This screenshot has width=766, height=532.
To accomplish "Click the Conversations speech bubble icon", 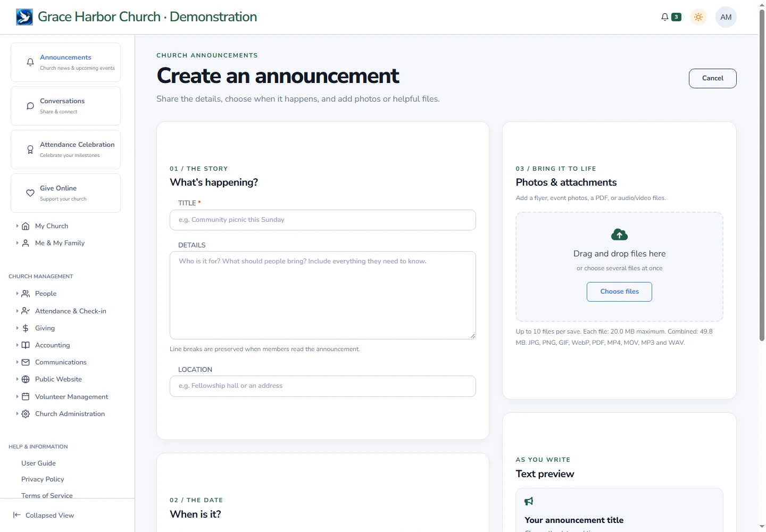I will point(30,106).
